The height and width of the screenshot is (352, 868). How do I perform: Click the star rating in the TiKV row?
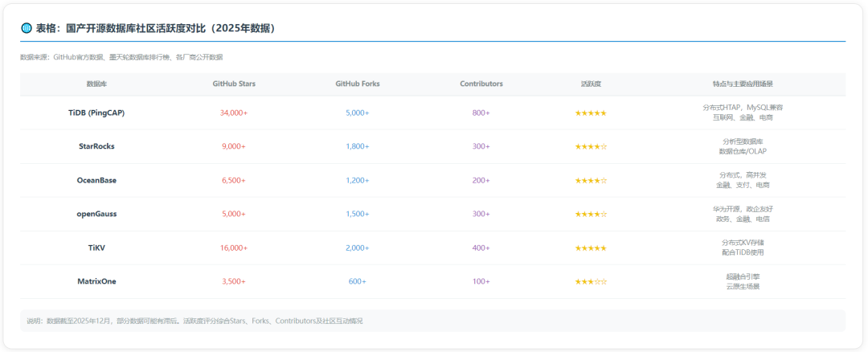591,248
